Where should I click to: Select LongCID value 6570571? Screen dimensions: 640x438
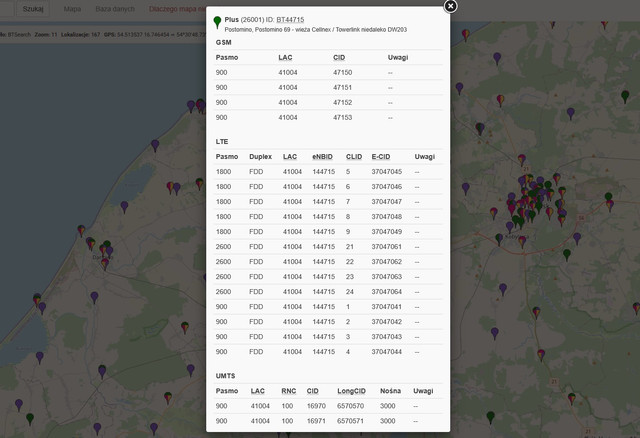[x=351, y=421]
